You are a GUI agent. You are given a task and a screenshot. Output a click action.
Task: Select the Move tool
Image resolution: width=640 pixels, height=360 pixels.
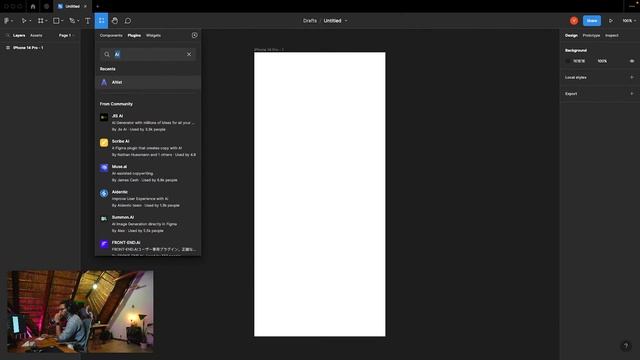coord(24,20)
